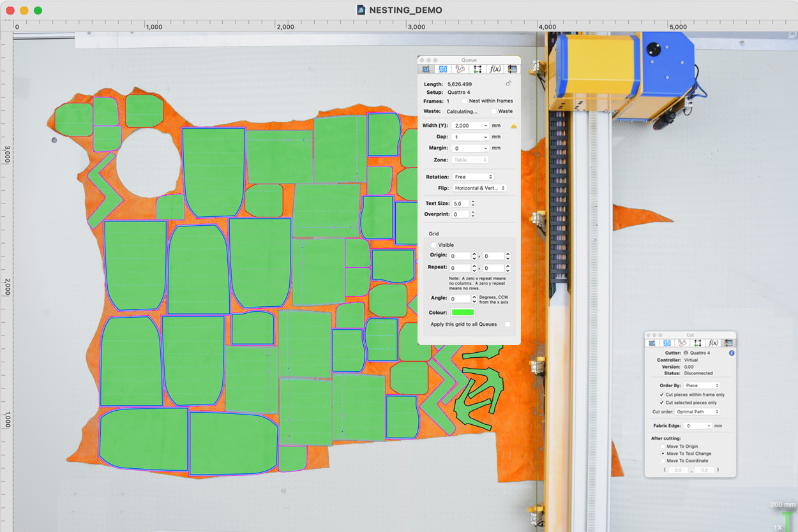Open the Cut order Optimal Path dropdown
This screenshot has height=532, width=798.
tap(698, 412)
